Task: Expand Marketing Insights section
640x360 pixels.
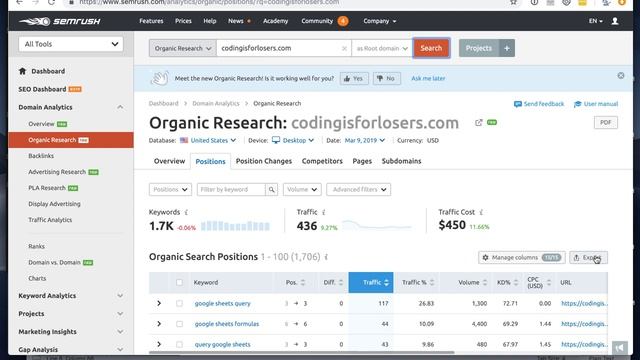Action: click(x=120, y=331)
